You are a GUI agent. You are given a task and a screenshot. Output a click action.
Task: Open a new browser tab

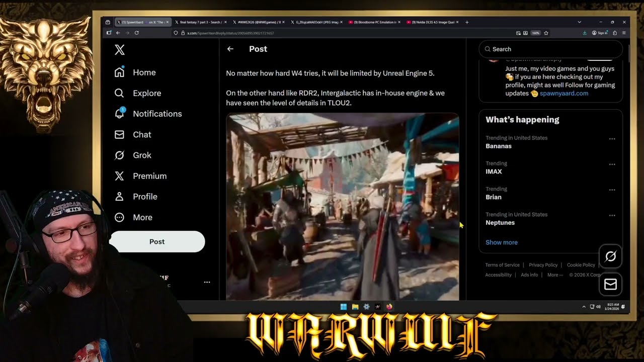[467, 22]
